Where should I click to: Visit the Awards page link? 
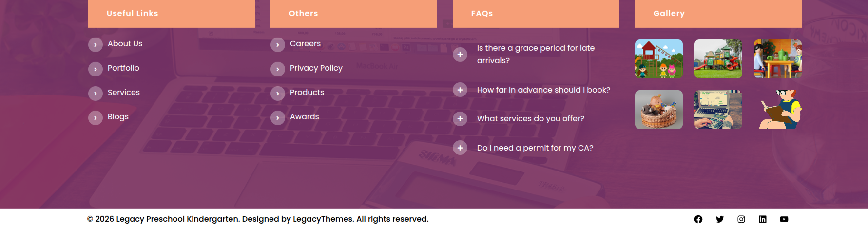click(x=304, y=117)
